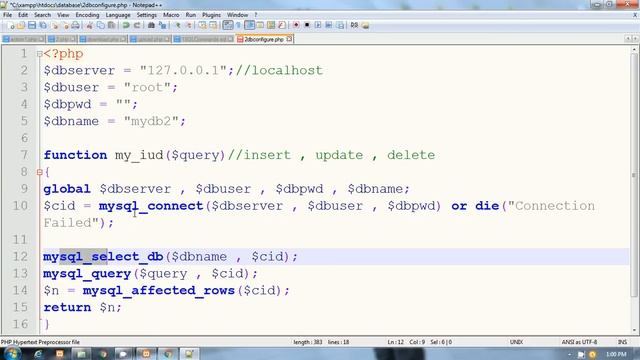Toggle the indent guide toolbar button

249,25
